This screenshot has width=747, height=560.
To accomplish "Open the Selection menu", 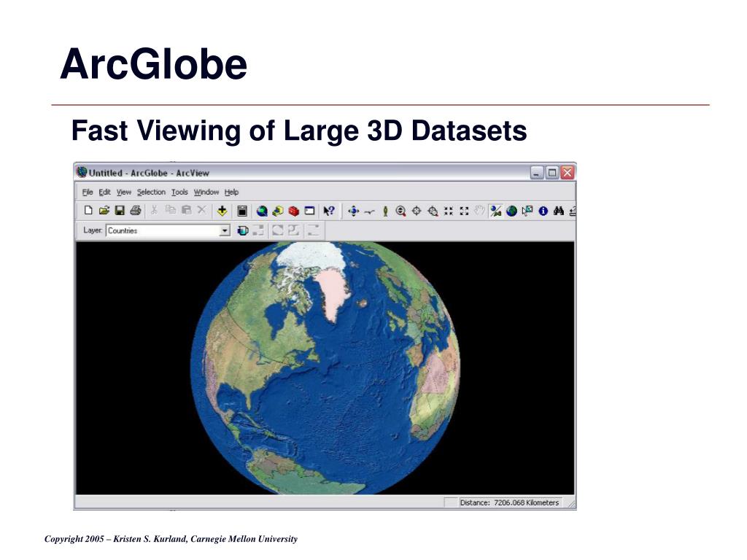I will [x=151, y=192].
